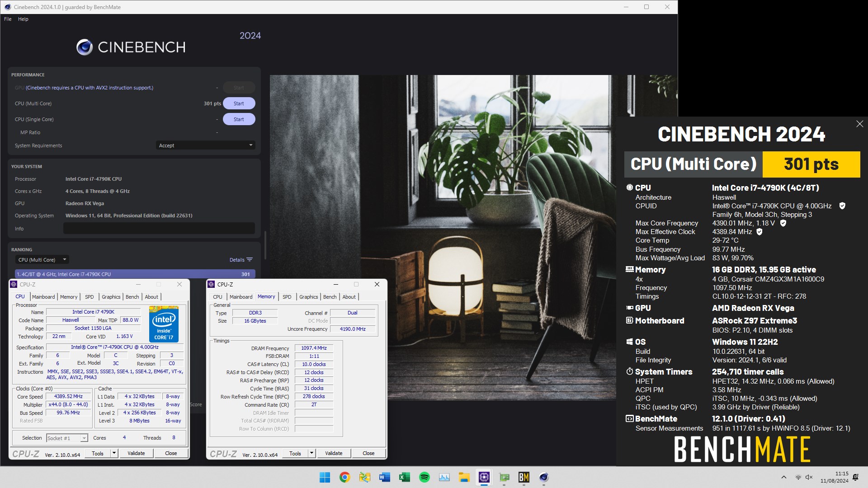This screenshot has height=488, width=868.
Task: Switch left CPU-Z to Bench tab
Action: pyautogui.click(x=132, y=297)
